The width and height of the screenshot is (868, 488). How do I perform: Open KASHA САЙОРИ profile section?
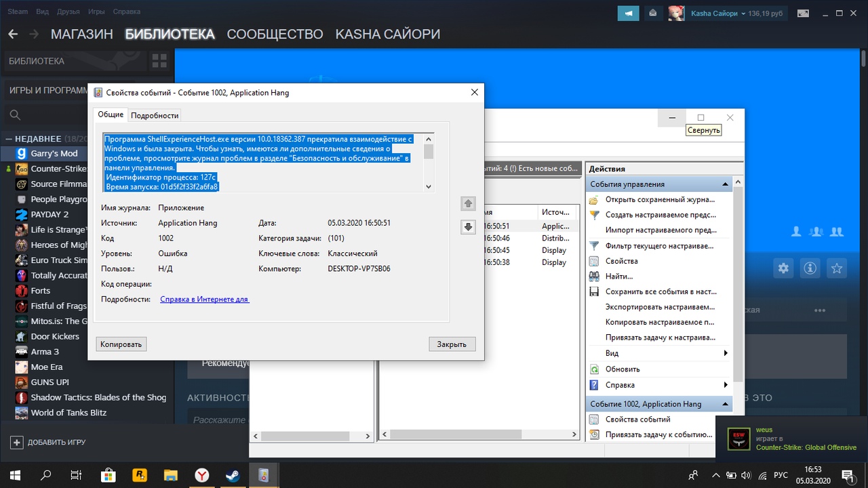pos(388,34)
